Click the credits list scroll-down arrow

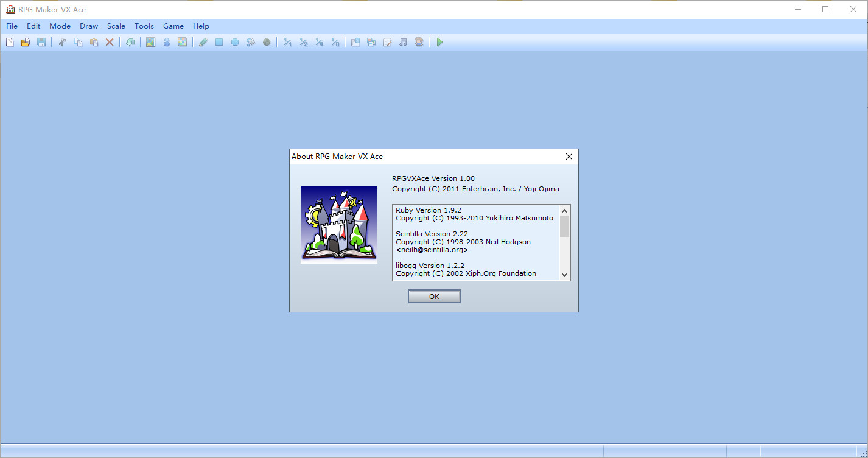(x=565, y=275)
